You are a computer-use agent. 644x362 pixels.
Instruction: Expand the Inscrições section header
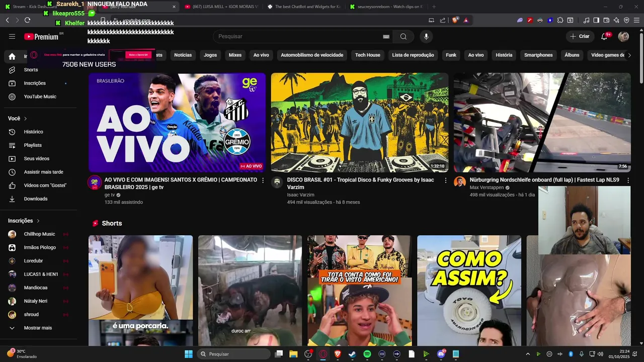24,221
